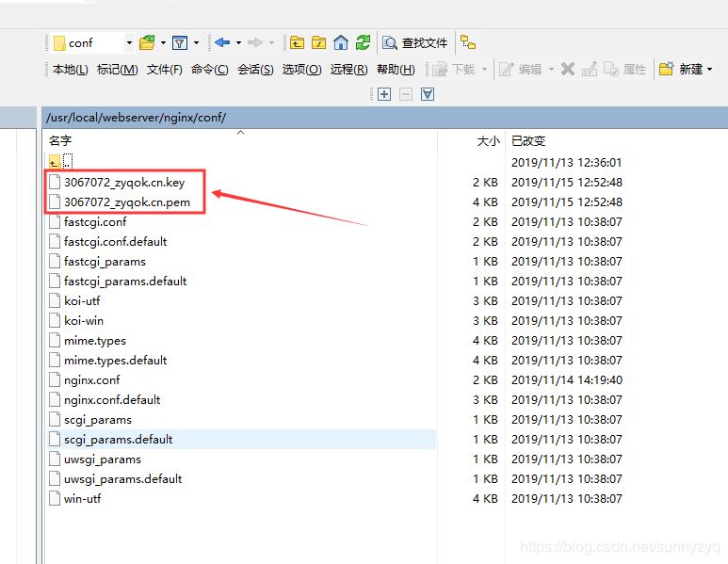Click the plus select-files icon

point(384,94)
